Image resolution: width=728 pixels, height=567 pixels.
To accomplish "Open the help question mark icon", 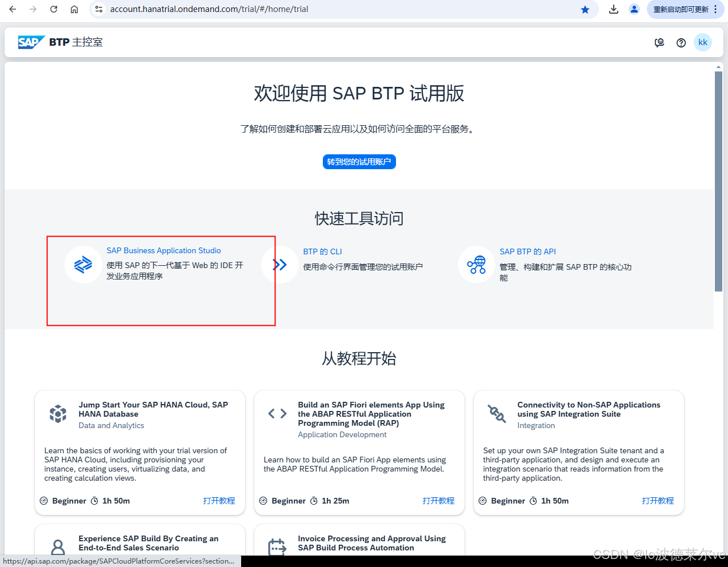I will pos(681,42).
